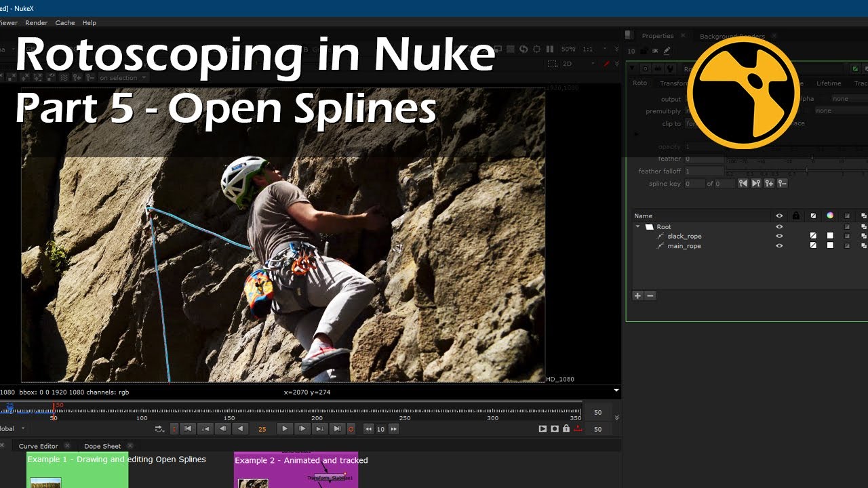Hide the slack_rope shape with its eye icon
This screenshot has width=868, height=488.
click(x=779, y=237)
